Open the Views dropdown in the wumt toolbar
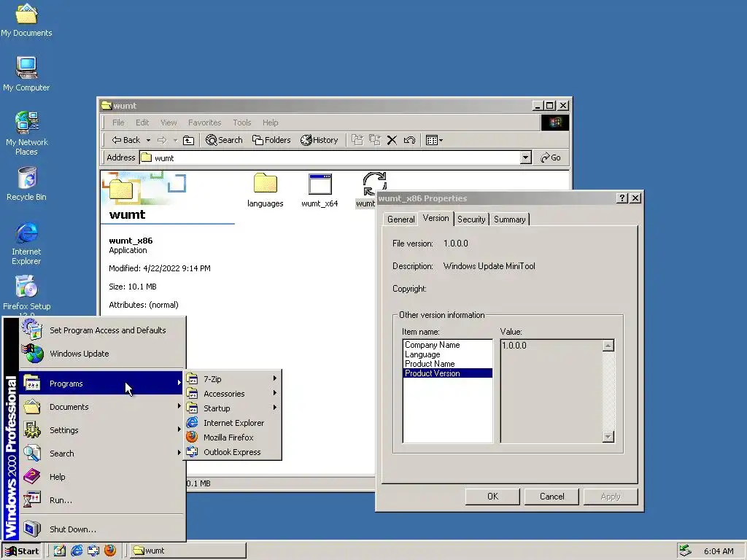The image size is (747, 560). click(434, 140)
